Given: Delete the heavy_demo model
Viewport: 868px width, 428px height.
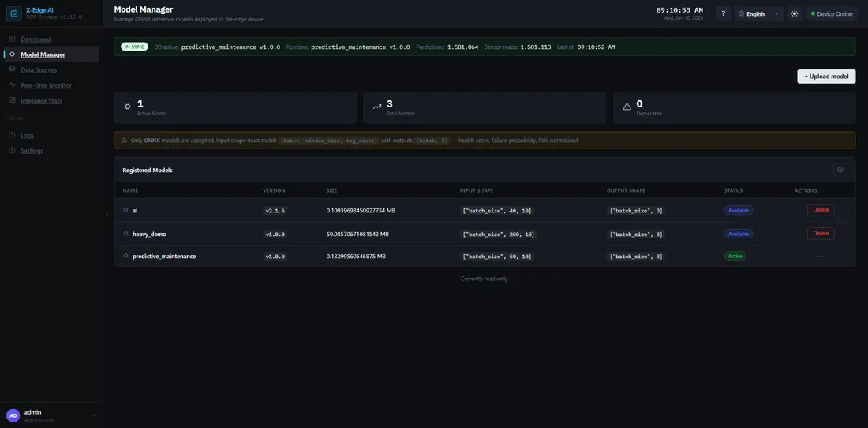Looking at the screenshot, I should coord(821,234).
